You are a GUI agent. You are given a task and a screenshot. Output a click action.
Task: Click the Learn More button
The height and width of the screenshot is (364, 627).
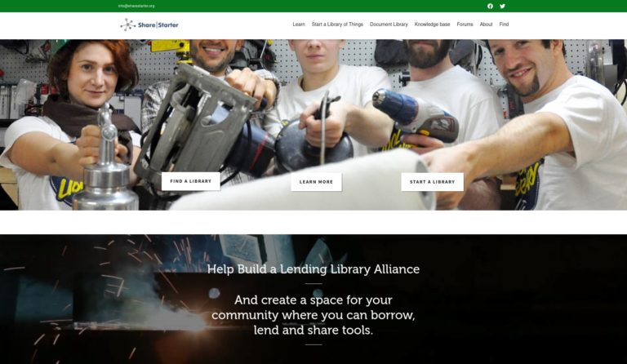pos(316,182)
